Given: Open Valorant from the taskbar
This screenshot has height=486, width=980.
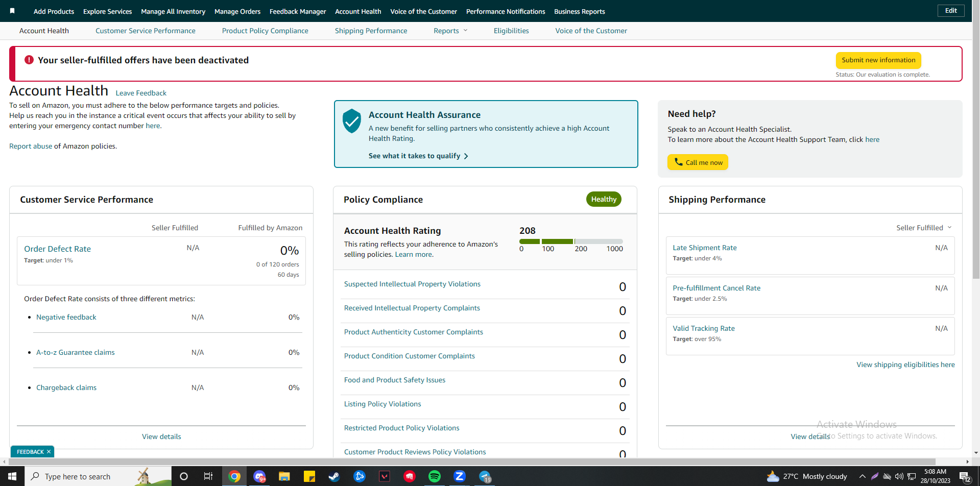Looking at the screenshot, I should pyautogui.click(x=385, y=476).
